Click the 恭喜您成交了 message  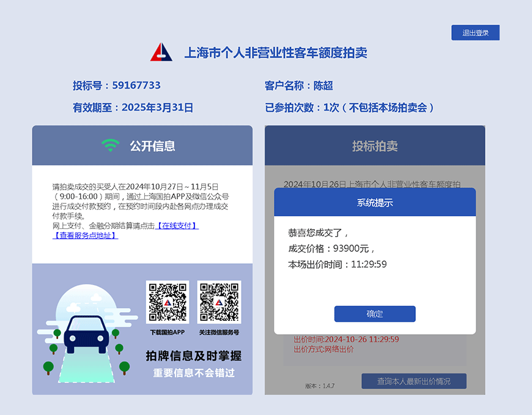[318, 233]
